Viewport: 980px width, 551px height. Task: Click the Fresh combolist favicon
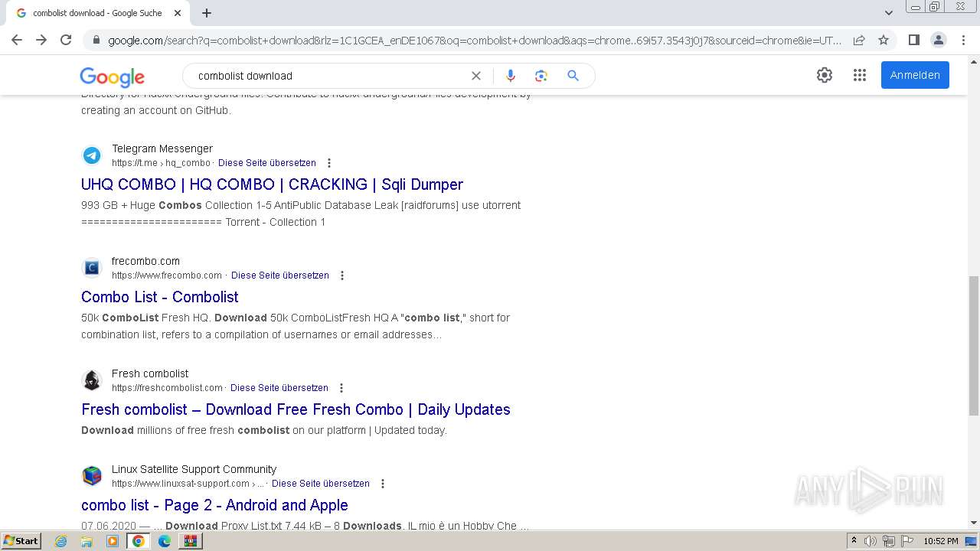pos(92,380)
